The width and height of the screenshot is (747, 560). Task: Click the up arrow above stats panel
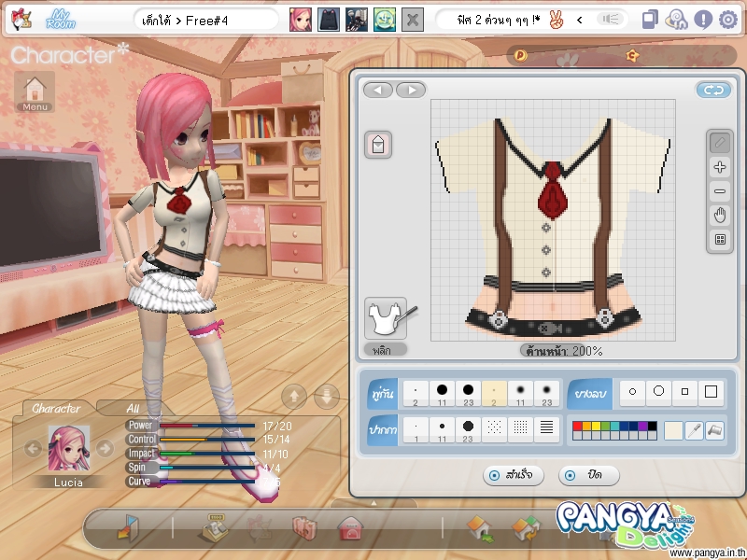(x=294, y=396)
